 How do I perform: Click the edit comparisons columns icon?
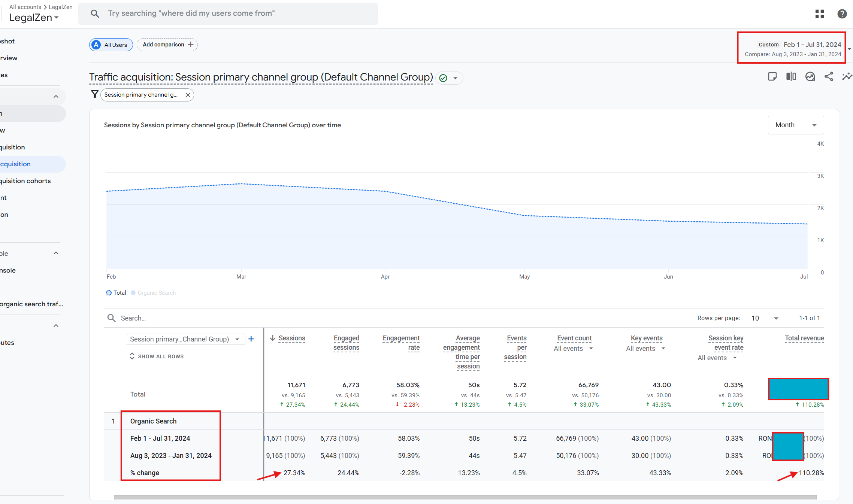pos(791,77)
